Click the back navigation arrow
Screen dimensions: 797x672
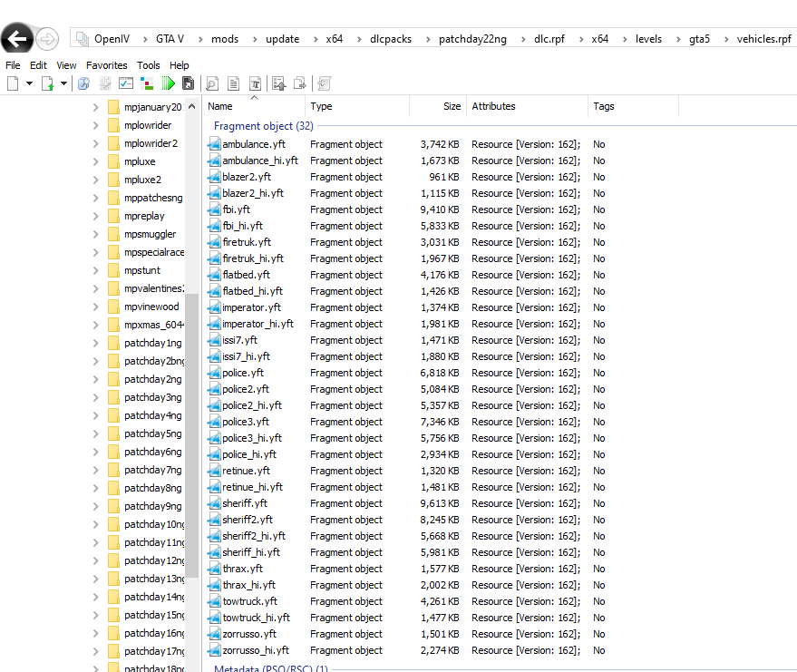(x=17, y=39)
